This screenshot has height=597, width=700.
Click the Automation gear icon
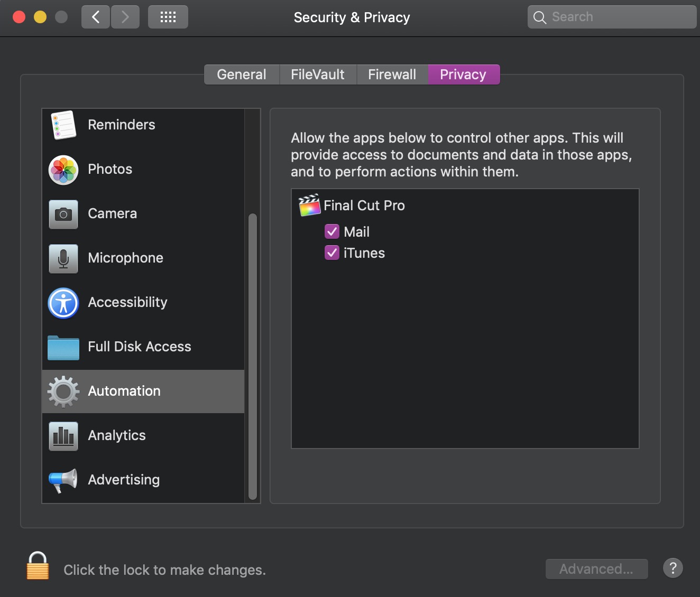(x=63, y=391)
